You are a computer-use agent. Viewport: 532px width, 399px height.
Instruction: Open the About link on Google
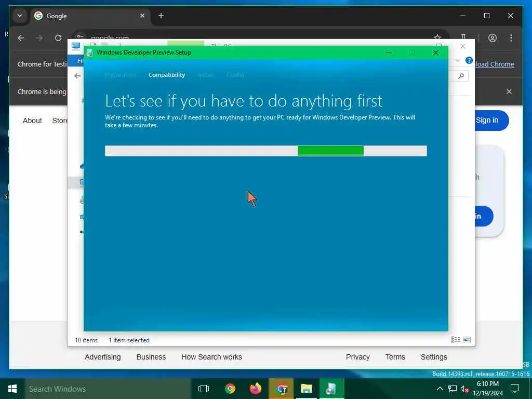(32, 121)
